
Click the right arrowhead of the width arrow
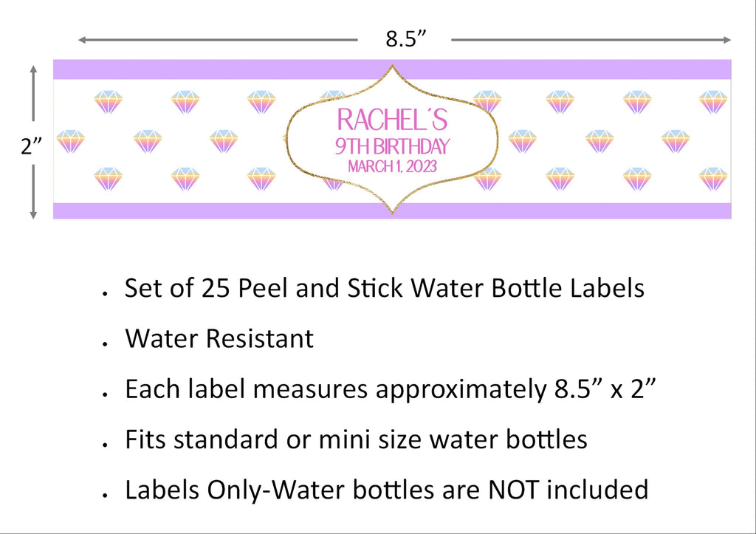point(727,40)
